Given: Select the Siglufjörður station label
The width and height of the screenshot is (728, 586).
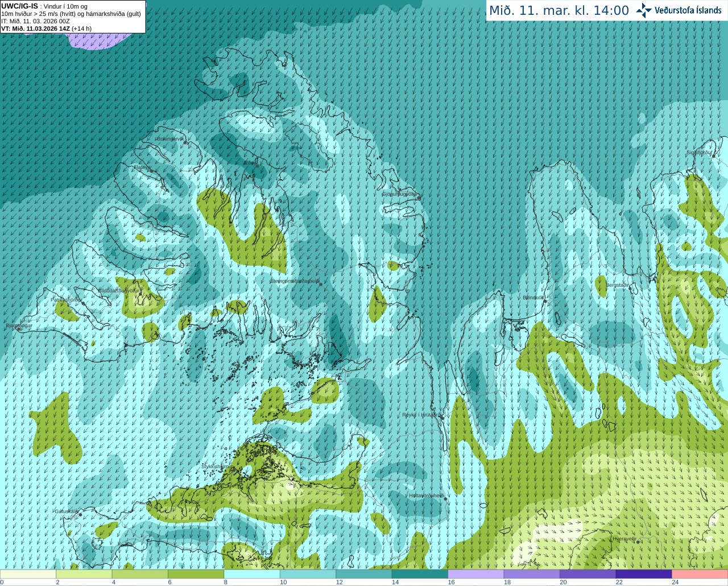Looking at the screenshot, I should (x=699, y=152).
